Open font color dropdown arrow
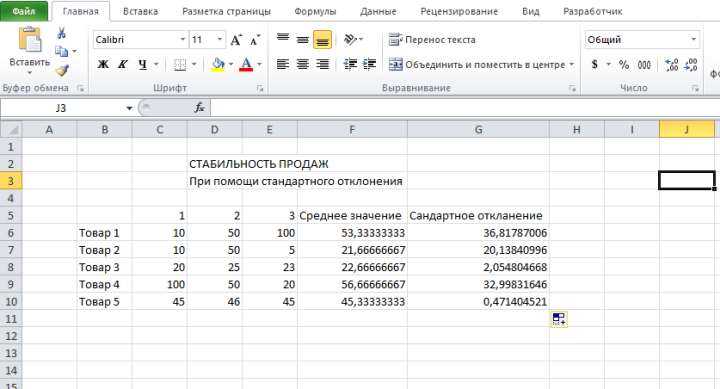 click(x=259, y=64)
